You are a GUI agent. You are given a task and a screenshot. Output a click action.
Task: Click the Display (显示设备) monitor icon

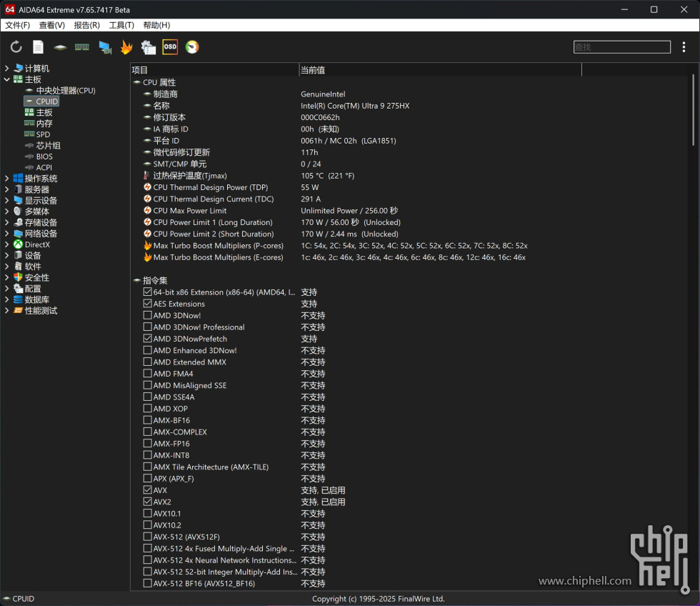(19, 200)
